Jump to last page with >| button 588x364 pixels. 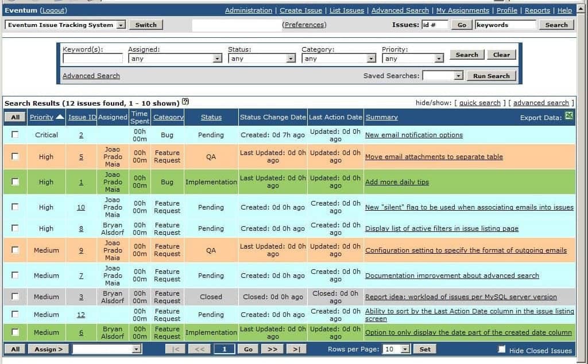tap(296, 349)
